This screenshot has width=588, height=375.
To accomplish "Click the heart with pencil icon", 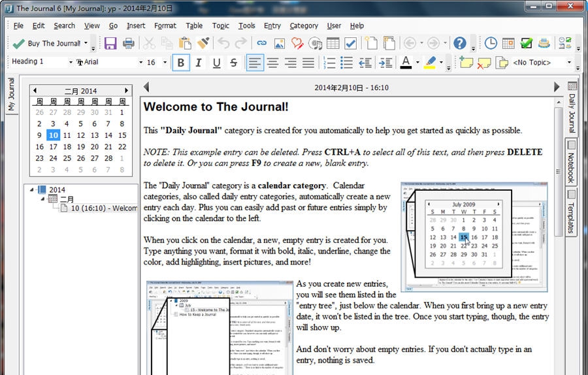I will coord(297,44).
